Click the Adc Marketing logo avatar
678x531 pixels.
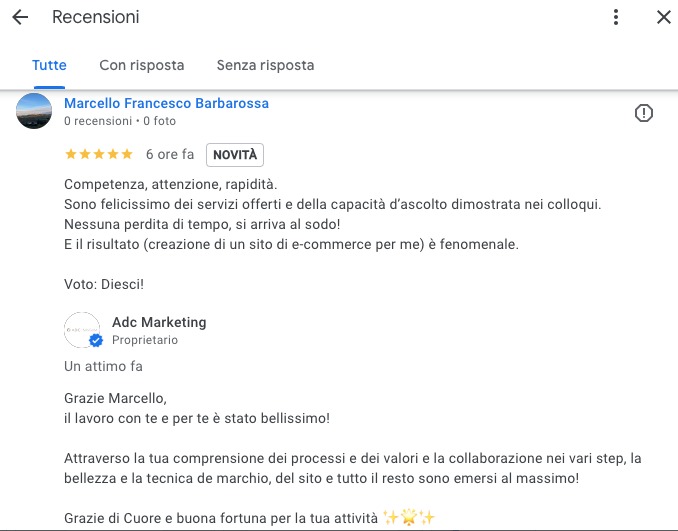pos(81,329)
